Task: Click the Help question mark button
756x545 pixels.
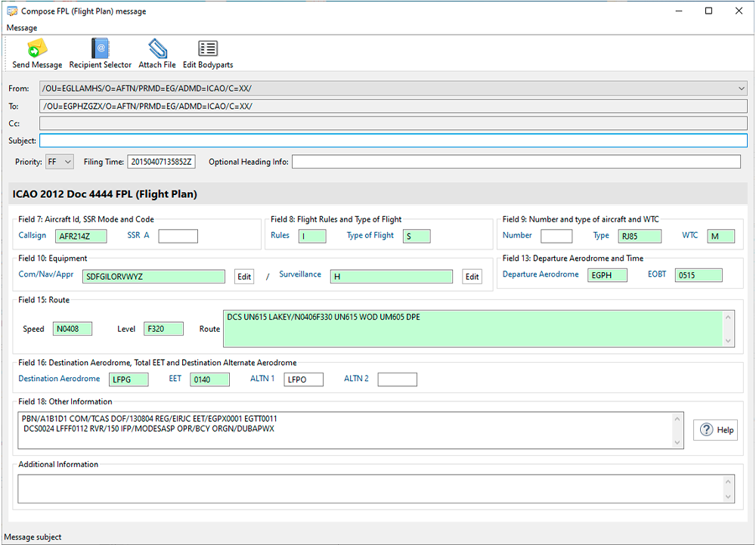Action: pyautogui.click(x=716, y=429)
